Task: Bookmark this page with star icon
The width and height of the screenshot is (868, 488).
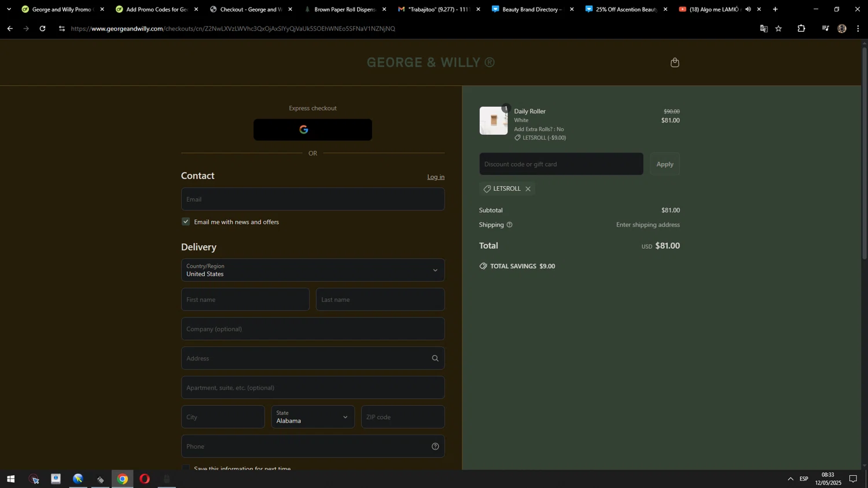Action: pyautogui.click(x=779, y=28)
